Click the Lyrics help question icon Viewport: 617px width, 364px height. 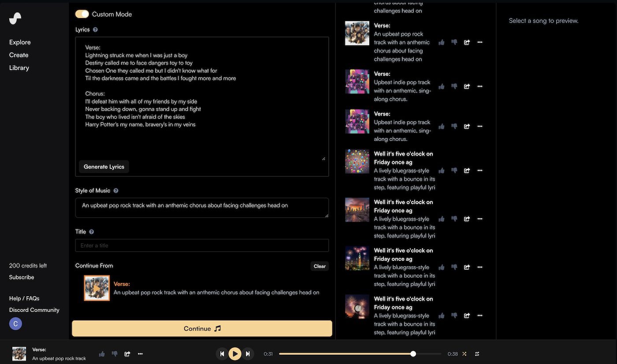tap(95, 30)
